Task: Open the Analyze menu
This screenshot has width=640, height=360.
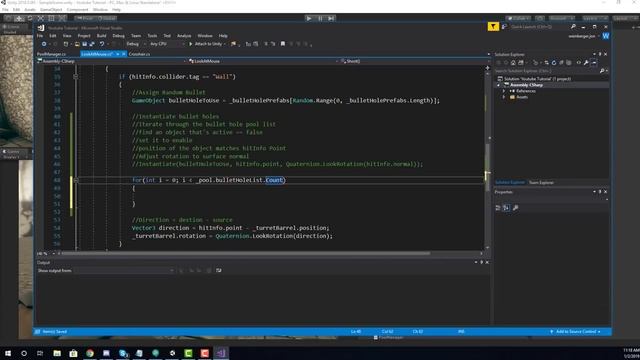Action: [184, 36]
